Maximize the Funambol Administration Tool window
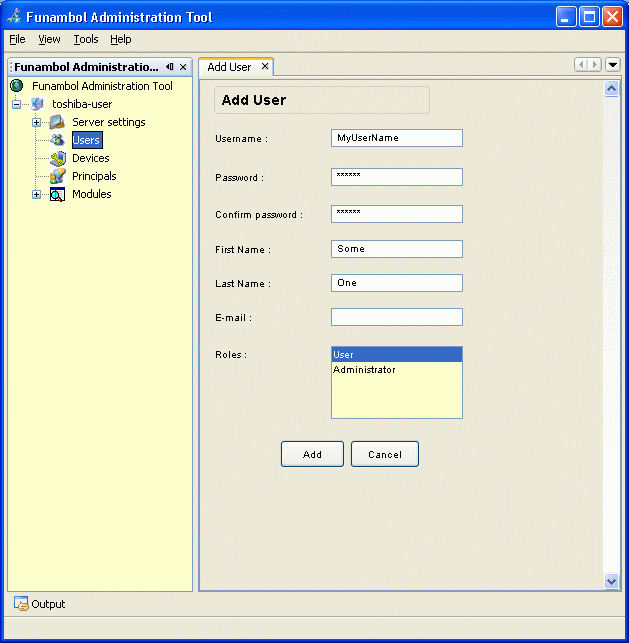The image size is (629, 643). (x=589, y=17)
